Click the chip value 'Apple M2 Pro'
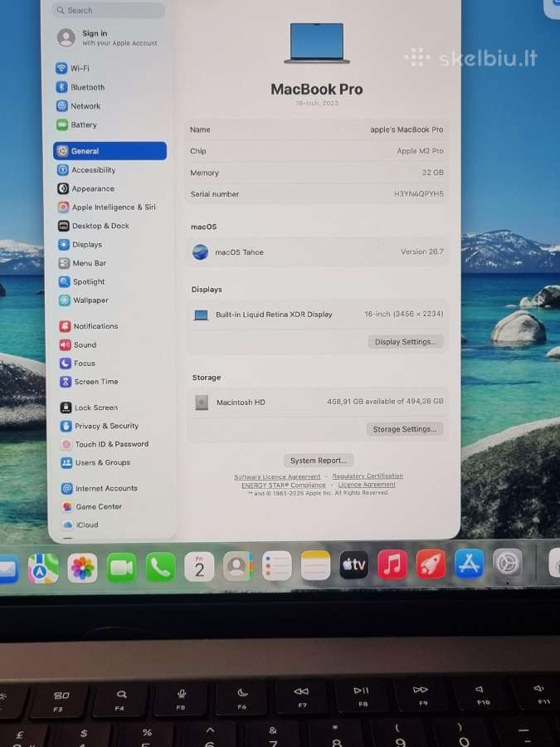Screen dimensions: 560x747 [420, 151]
